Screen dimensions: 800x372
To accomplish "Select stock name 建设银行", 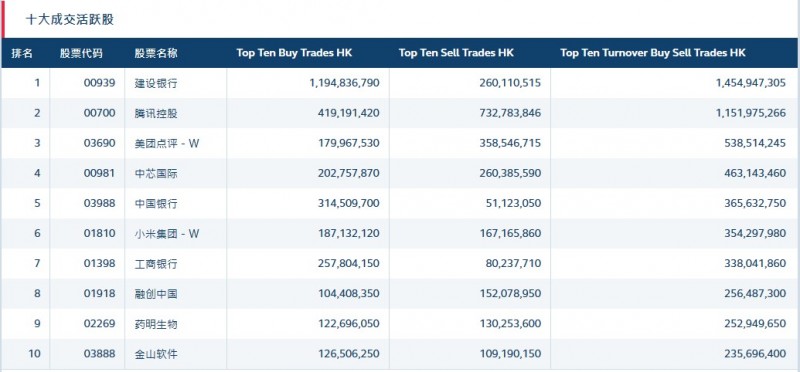I will (156, 83).
